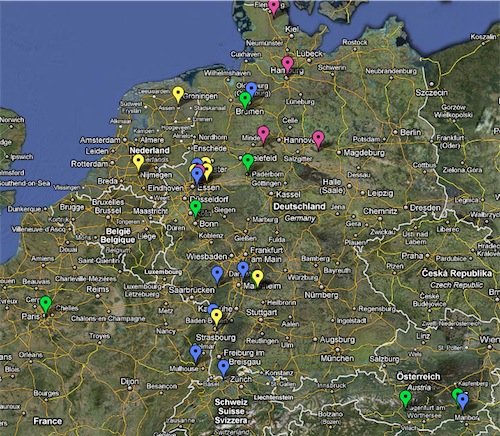Click the green marker near Bremen
The height and width of the screenshot is (436, 500).
pos(245,100)
